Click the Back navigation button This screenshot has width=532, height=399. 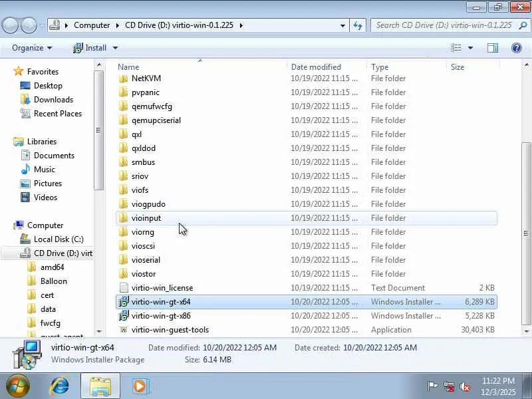pyautogui.click(x=10, y=25)
